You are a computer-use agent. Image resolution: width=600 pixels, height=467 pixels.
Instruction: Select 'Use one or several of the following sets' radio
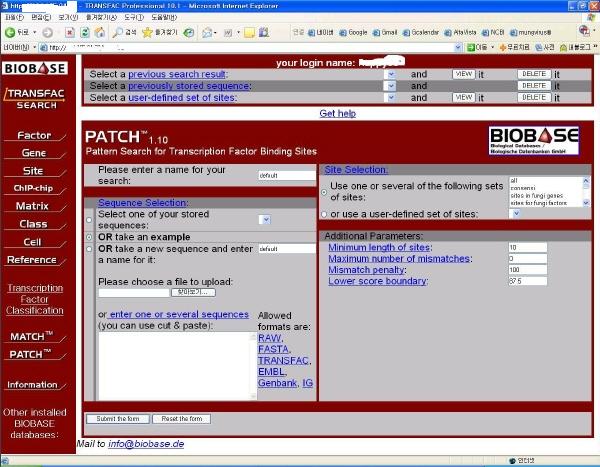pos(323,191)
